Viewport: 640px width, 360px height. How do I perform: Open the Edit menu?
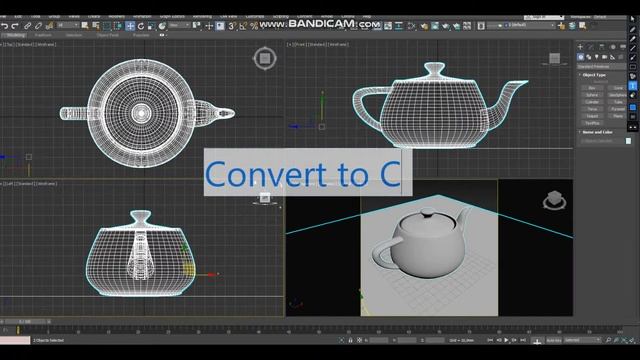18,17
